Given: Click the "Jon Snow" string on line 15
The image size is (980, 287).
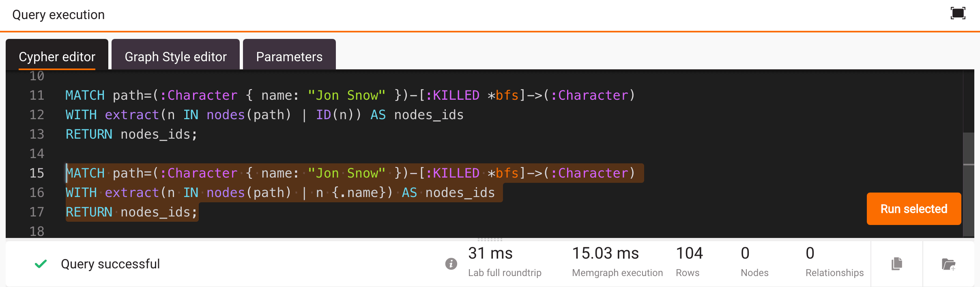Looking at the screenshot, I should tap(346, 173).
